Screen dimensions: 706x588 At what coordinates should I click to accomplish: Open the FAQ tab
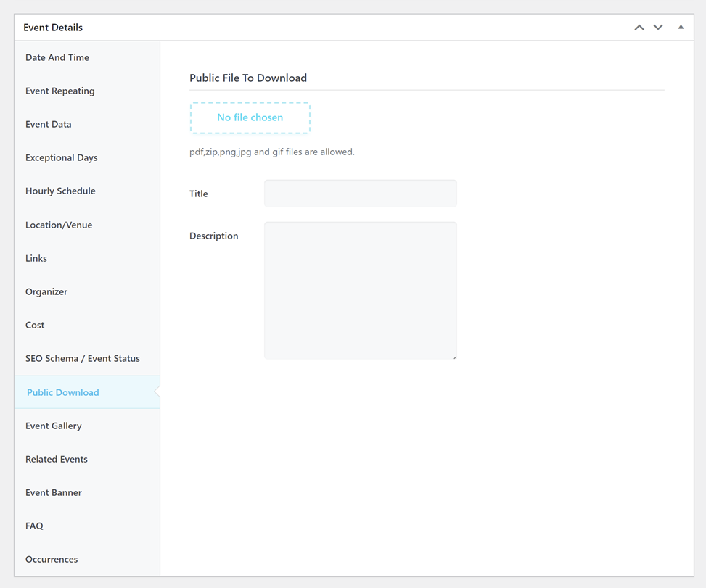click(34, 526)
